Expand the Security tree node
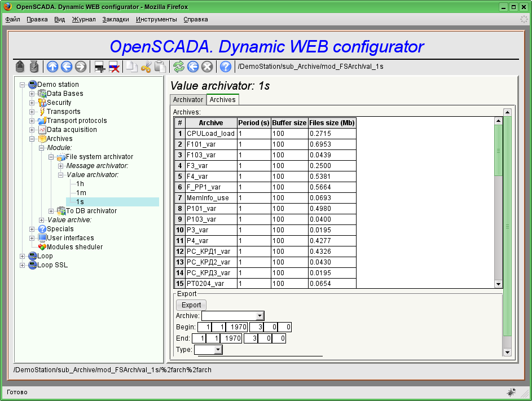 [x=32, y=103]
